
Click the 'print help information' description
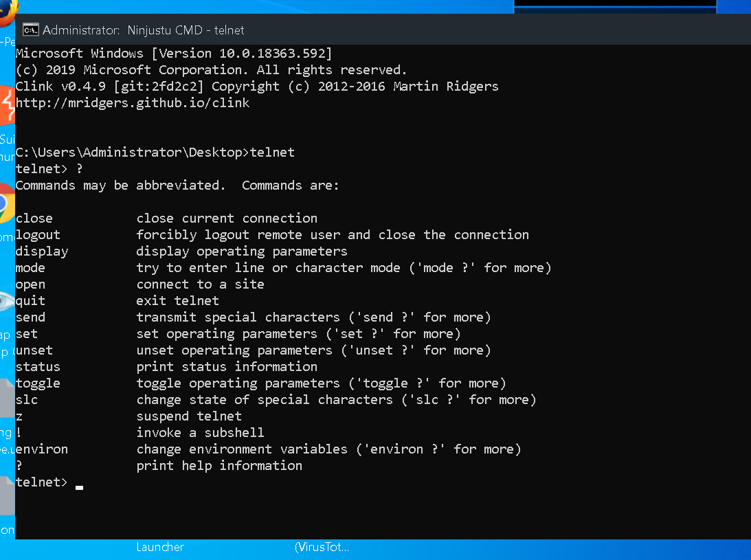click(219, 466)
